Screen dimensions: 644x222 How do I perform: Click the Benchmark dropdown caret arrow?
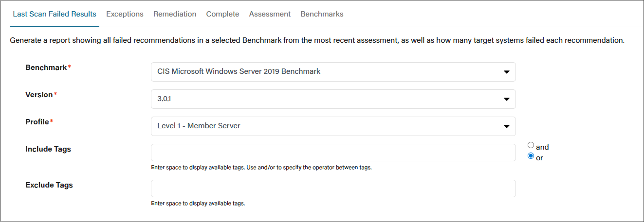[x=506, y=72]
